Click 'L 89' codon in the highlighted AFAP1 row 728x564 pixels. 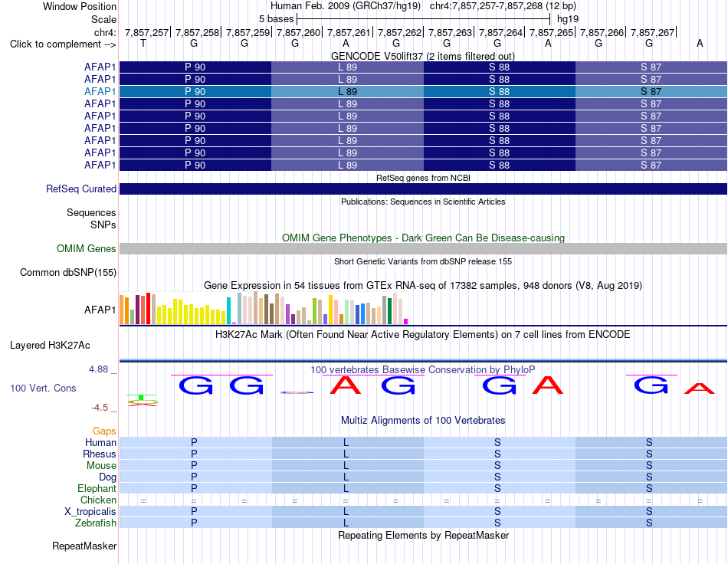pyautogui.click(x=347, y=91)
